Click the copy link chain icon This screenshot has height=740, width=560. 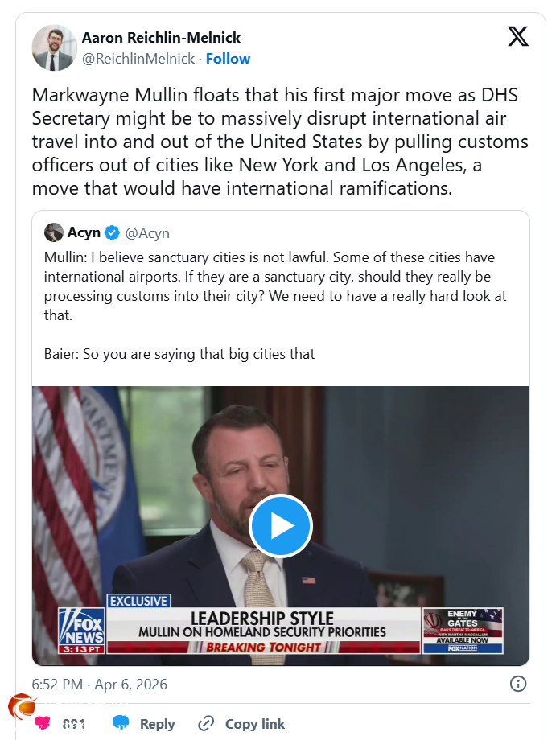coord(207,723)
